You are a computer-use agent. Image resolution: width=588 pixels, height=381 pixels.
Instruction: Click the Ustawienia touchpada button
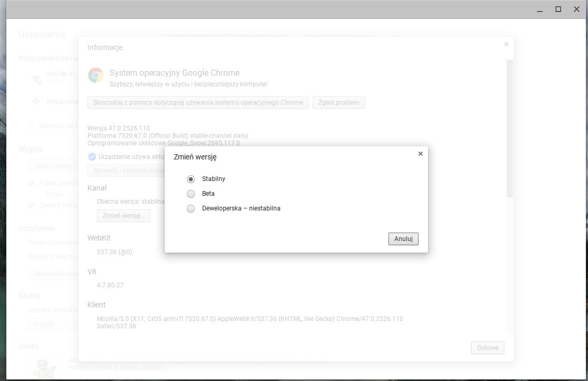(53, 273)
